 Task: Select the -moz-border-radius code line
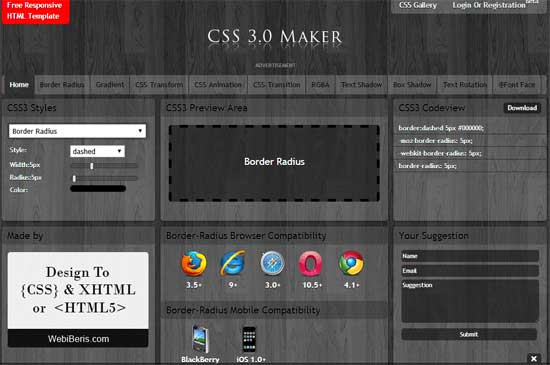pyautogui.click(x=436, y=141)
